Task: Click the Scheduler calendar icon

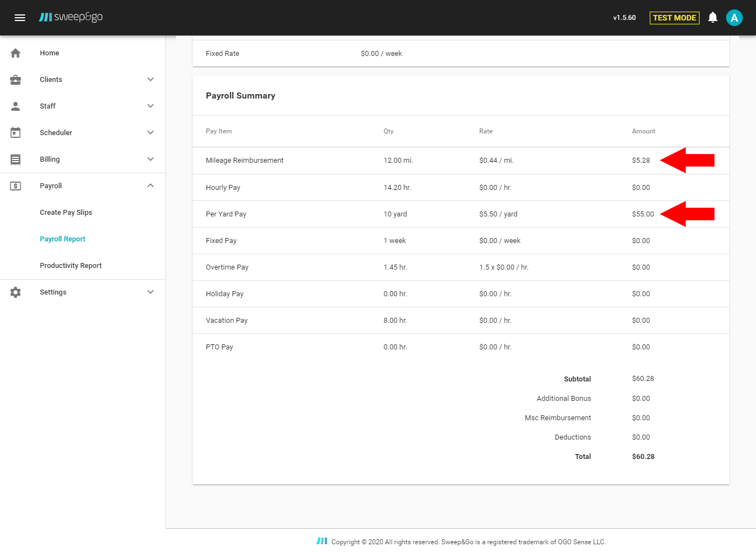Action: 15,133
